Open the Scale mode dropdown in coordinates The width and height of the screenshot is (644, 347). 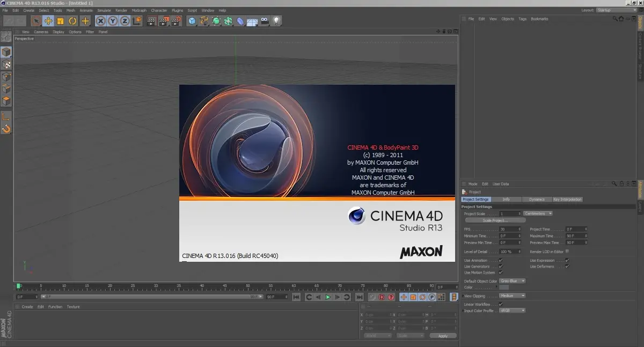tap(411, 336)
